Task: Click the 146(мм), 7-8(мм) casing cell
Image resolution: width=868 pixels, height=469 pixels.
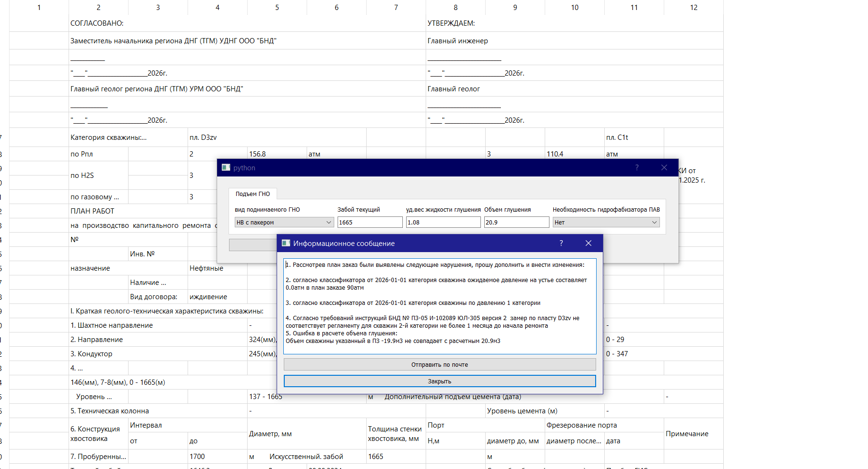Action: (173, 382)
